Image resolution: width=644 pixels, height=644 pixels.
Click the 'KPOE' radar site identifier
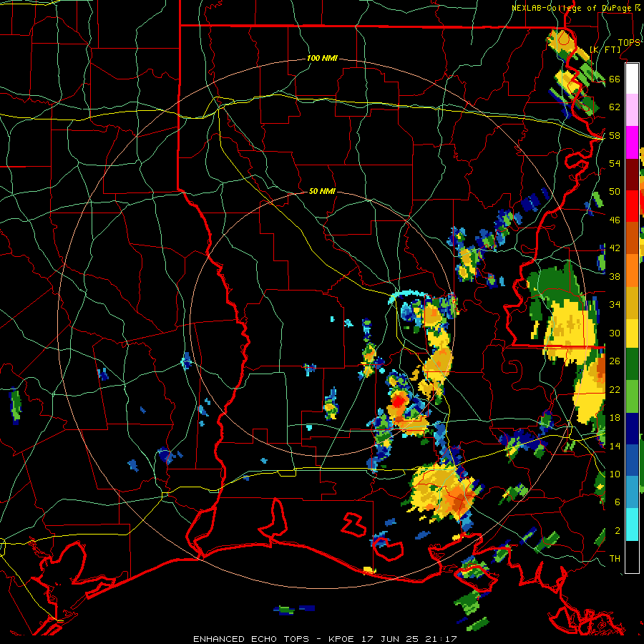343,639
